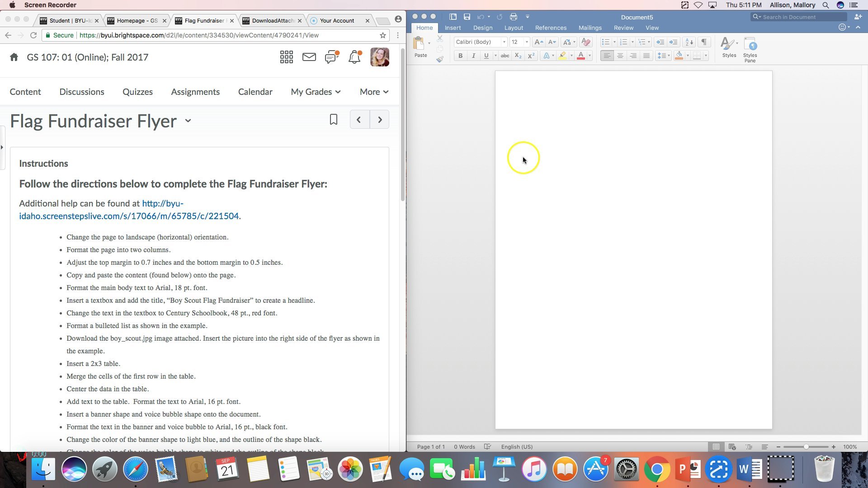The height and width of the screenshot is (488, 868).
Task: Click the Clear Formatting eraser icon
Action: (x=586, y=42)
